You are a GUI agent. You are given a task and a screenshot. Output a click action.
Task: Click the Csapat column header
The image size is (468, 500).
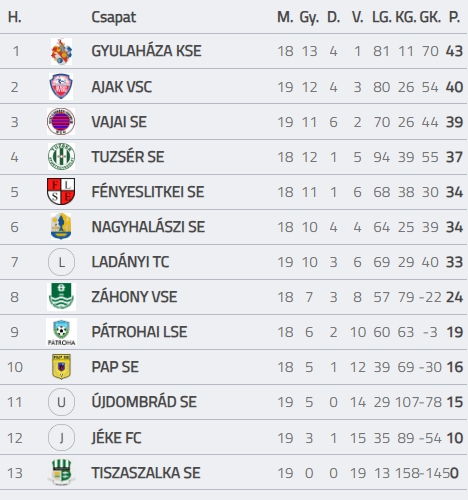[x=114, y=18]
